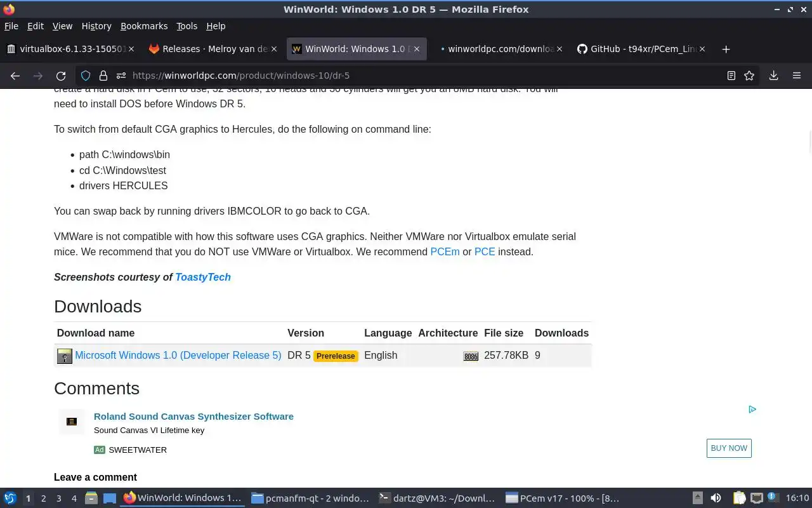Open the PCEm link

point(445,251)
